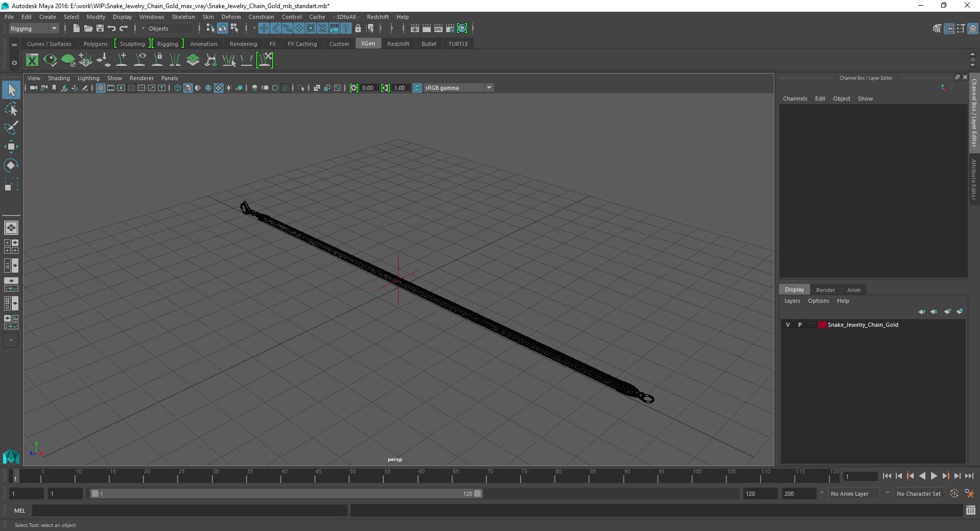Screen dimensions: 980x531
Task: Toggle textured display in viewport
Action: pos(218,88)
